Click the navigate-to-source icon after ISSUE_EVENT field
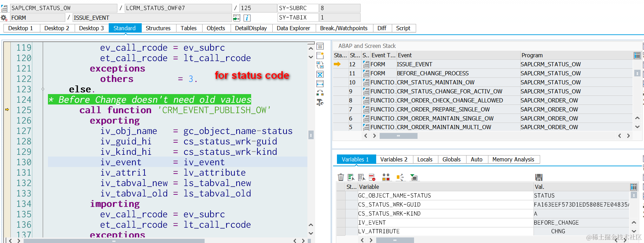The width and height of the screenshot is (644, 243). tap(237, 18)
